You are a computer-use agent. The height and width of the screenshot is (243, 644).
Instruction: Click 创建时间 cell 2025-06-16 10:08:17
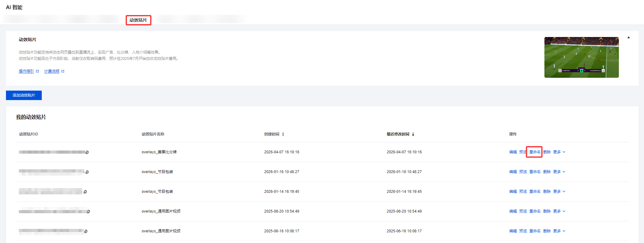tap(282, 231)
